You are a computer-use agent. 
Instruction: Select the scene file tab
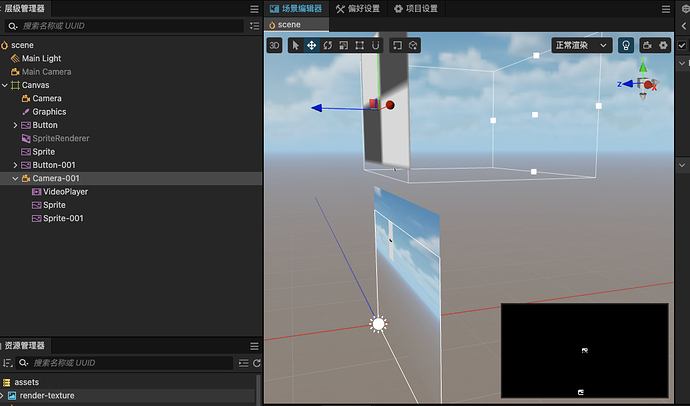click(297, 25)
